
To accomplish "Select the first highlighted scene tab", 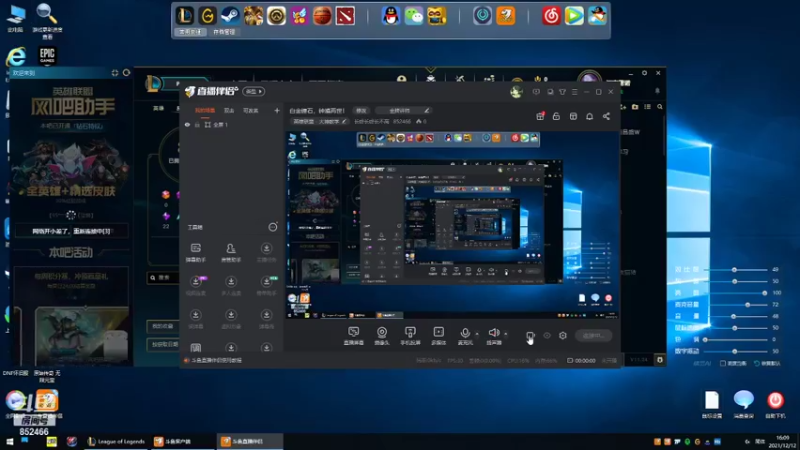I will [x=205, y=110].
